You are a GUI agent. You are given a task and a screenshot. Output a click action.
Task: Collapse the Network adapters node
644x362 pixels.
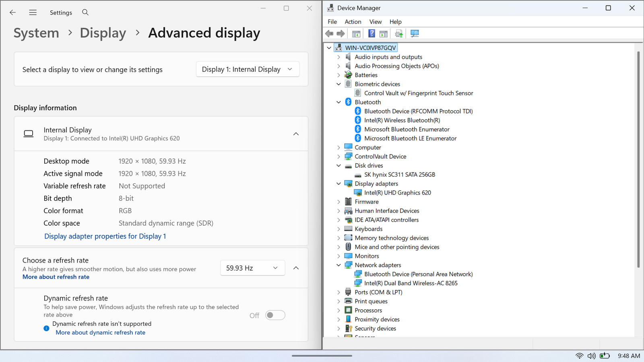(339, 265)
